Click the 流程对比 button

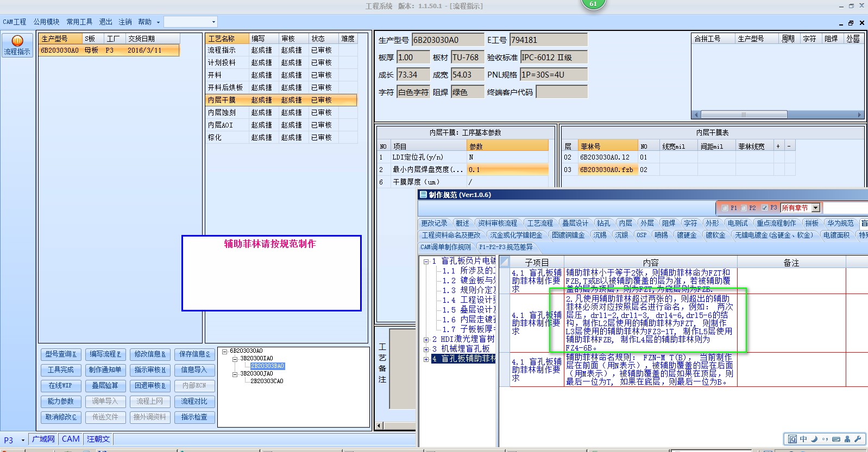194,402
